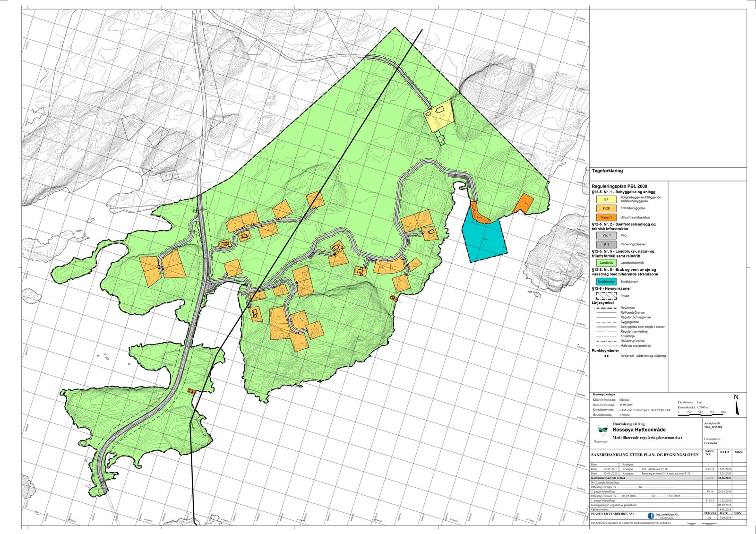Click the 'Kommunestyret sitt vedtak' row
The image size is (756, 534).
pyautogui.click(x=669, y=478)
